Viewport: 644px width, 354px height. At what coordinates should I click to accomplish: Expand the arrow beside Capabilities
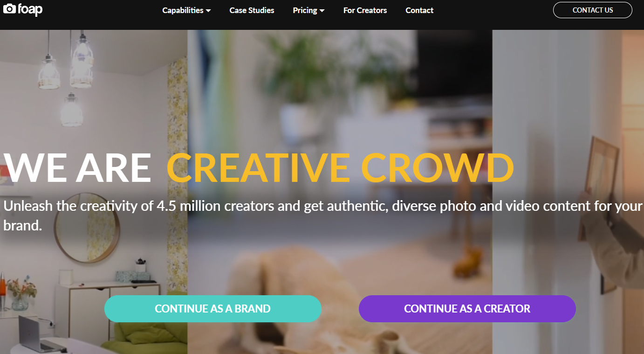point(208,11)
